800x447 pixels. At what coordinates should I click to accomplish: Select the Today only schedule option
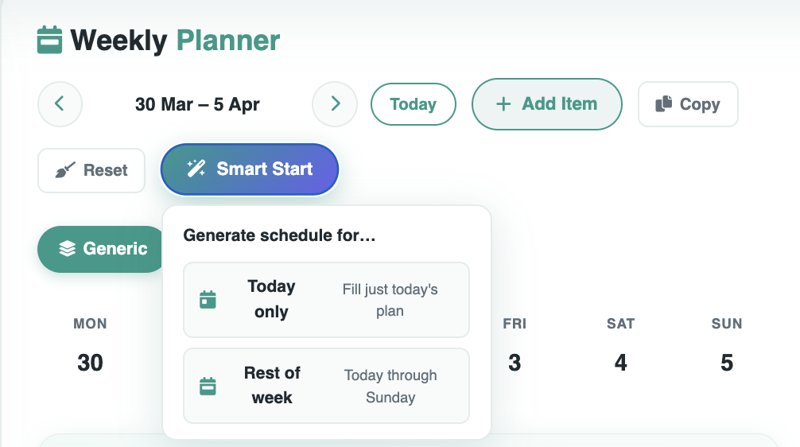point(326,299)
